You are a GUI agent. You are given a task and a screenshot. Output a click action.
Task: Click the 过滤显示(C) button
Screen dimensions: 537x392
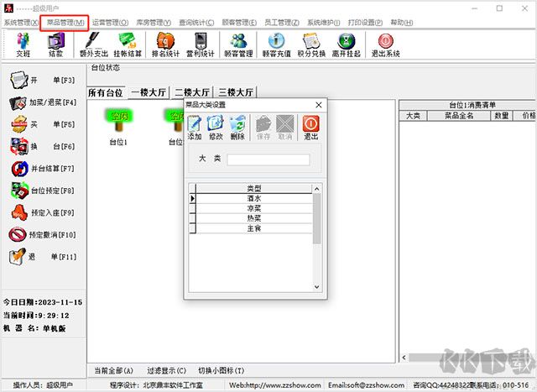(166, 371)
